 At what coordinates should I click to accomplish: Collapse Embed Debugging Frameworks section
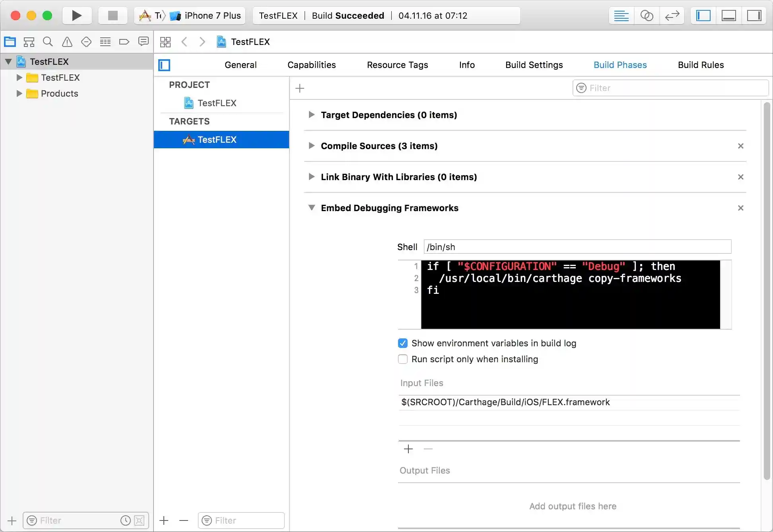click(311, 208)
